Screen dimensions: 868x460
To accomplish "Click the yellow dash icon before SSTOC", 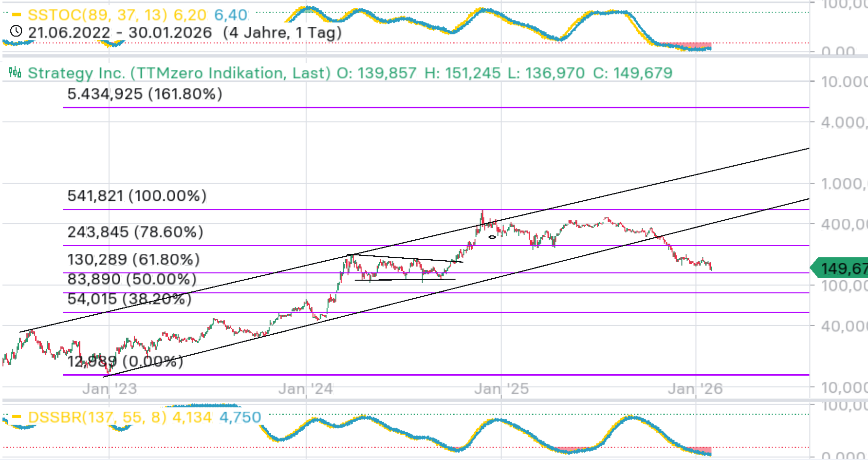I will pos(17,15).
